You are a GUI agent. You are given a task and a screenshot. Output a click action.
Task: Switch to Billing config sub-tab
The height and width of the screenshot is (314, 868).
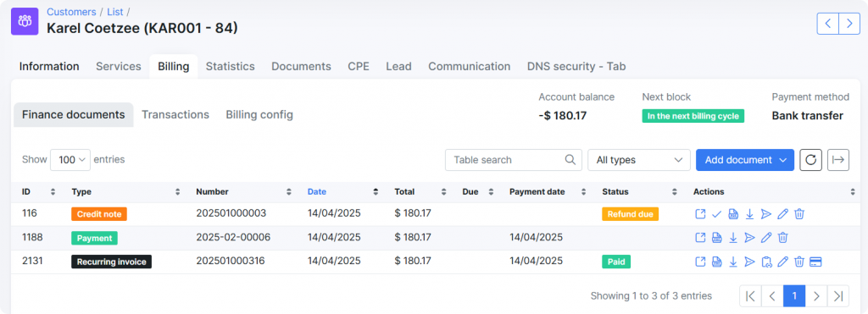(x=259, y=114)
